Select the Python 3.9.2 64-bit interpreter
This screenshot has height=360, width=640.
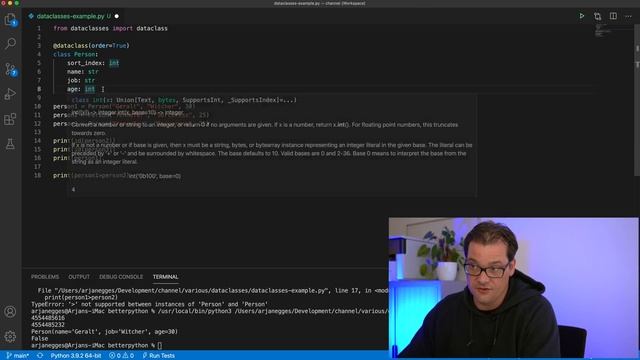(76, 356)
